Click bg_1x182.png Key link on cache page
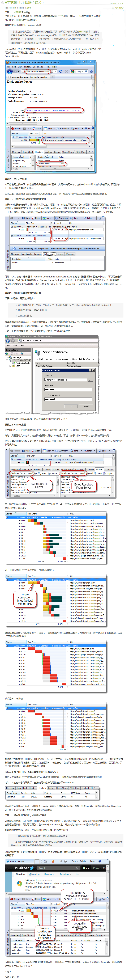 54,110
